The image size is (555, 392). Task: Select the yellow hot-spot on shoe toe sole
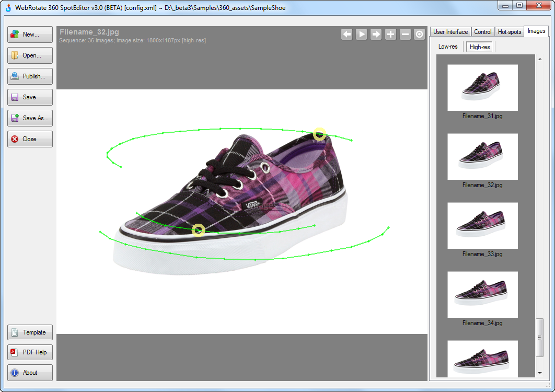198,230
